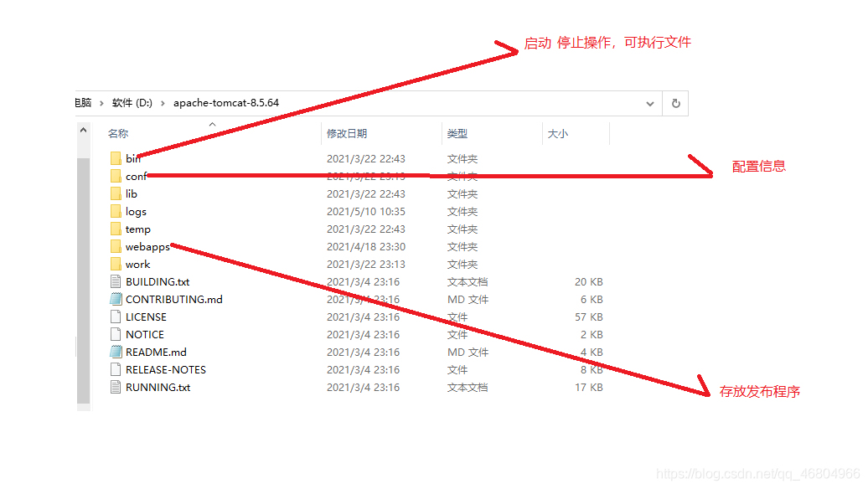Expand the address bar history dropdown
The width and height of the screenshot is (868, 489).
click(650, 104)
